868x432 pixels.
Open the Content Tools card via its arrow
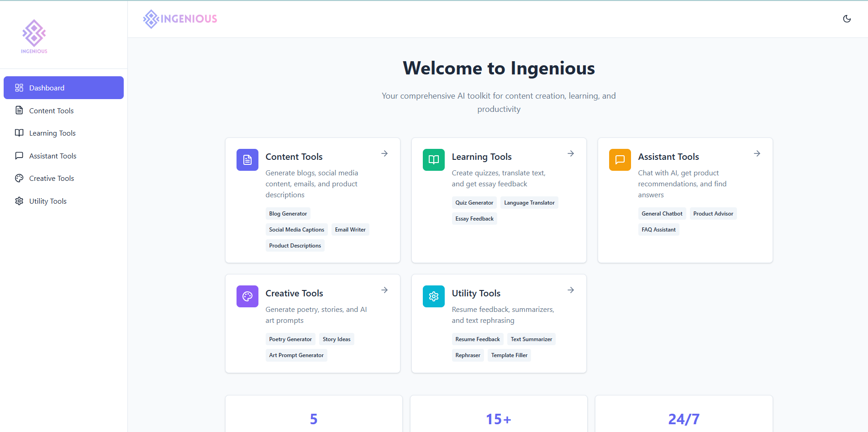click(384, 153)
